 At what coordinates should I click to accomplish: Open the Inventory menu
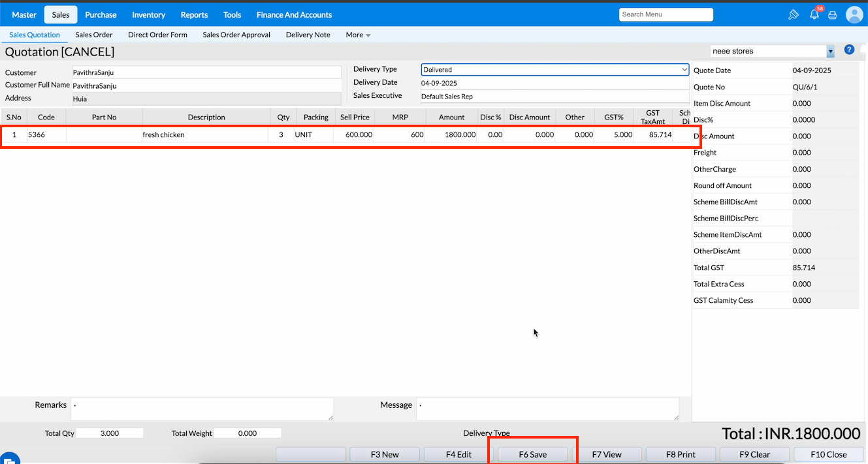[148, 14]
